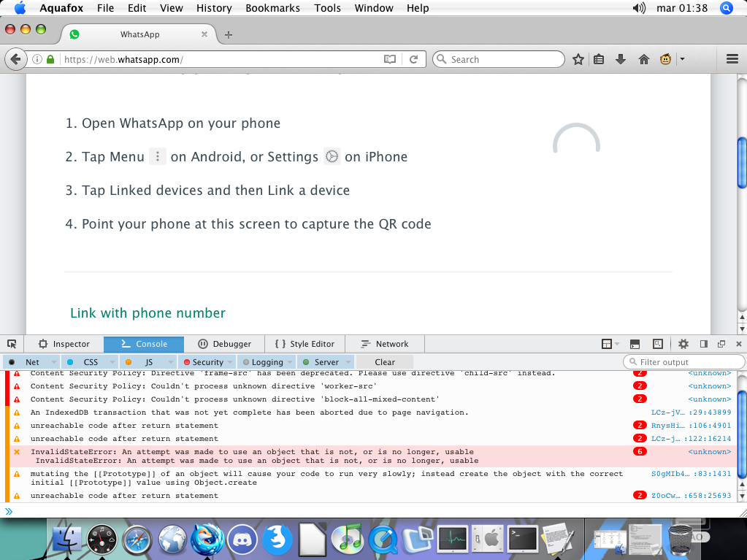The image size is (747, 560).
Task: Open source link 'Z0oCw… :658:25693'
Action: [x=691, y=496]
